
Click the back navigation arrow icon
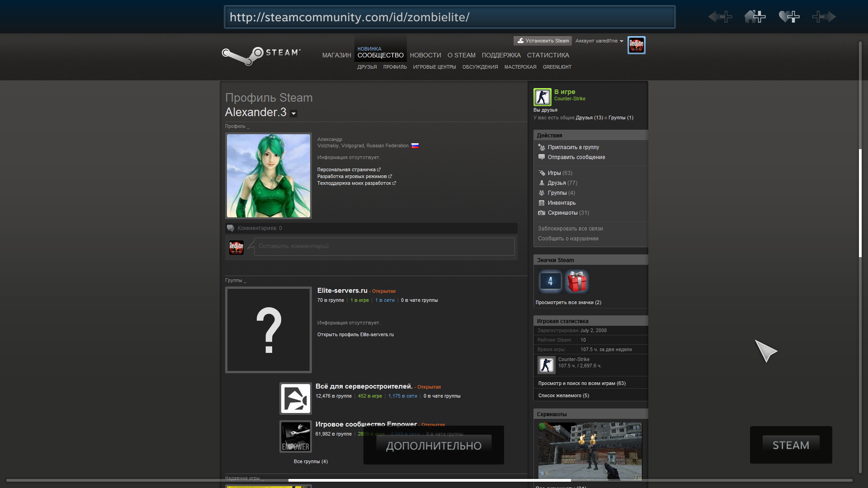coord(720,17)
